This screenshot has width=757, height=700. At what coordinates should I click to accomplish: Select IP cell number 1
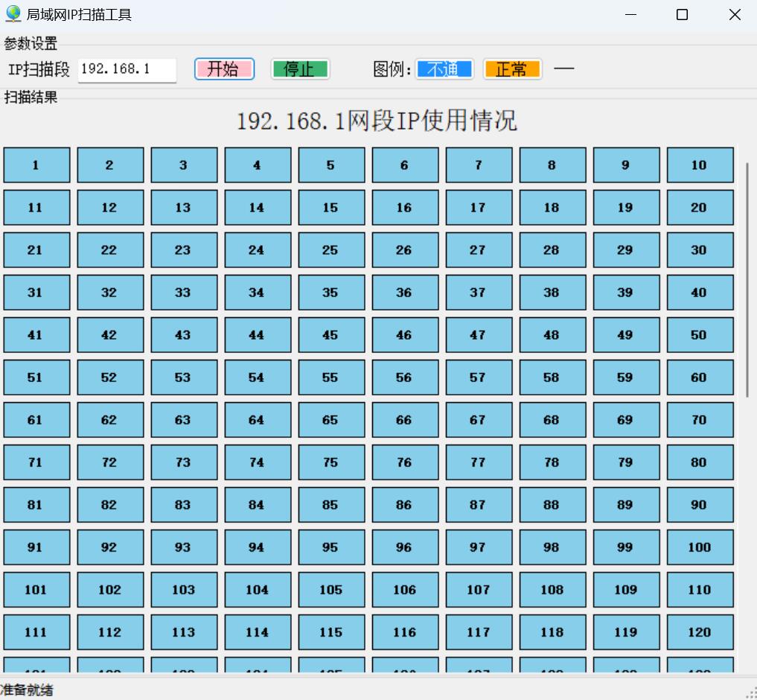click(36, 165)
